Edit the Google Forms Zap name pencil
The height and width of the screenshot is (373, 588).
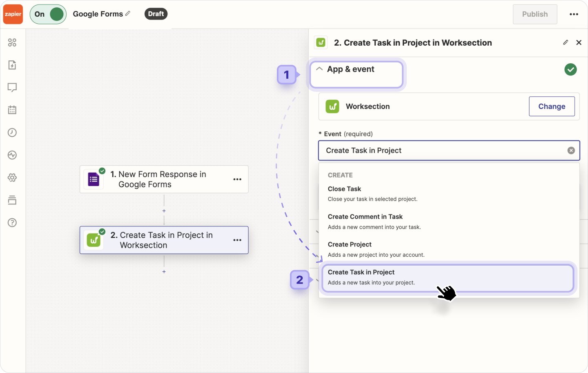(x=128, y=13)
